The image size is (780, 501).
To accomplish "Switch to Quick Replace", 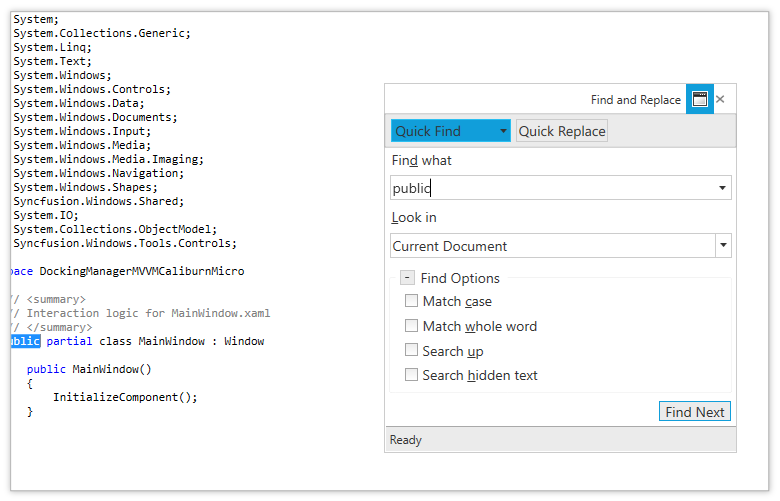I will coord(561,131).
